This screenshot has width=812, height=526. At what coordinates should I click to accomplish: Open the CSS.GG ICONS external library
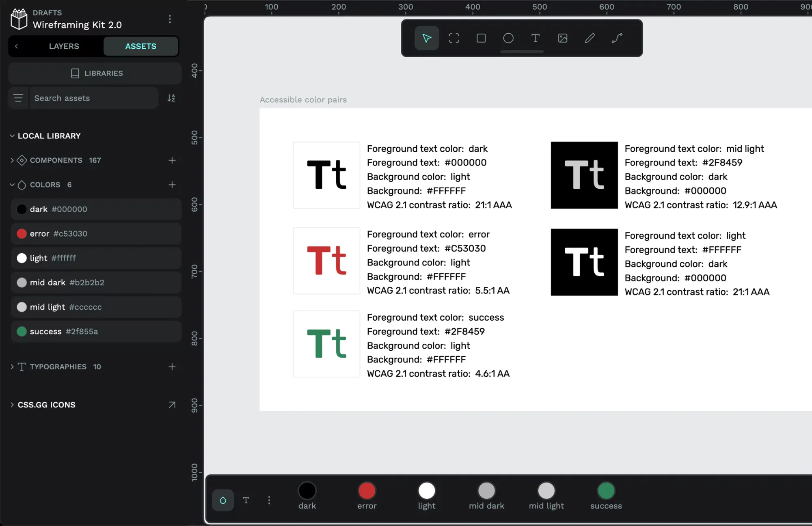[x=172, y=405]
